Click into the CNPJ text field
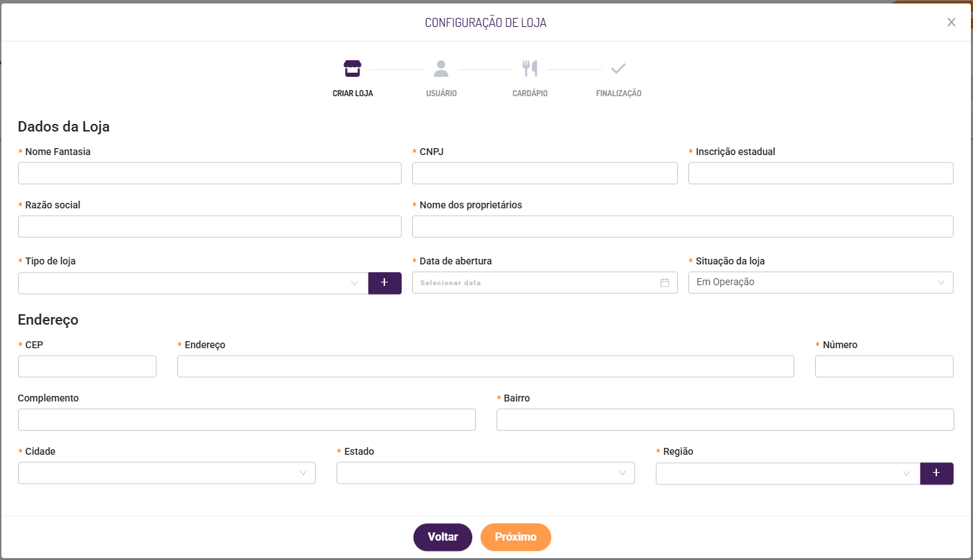 pos(544,173)
